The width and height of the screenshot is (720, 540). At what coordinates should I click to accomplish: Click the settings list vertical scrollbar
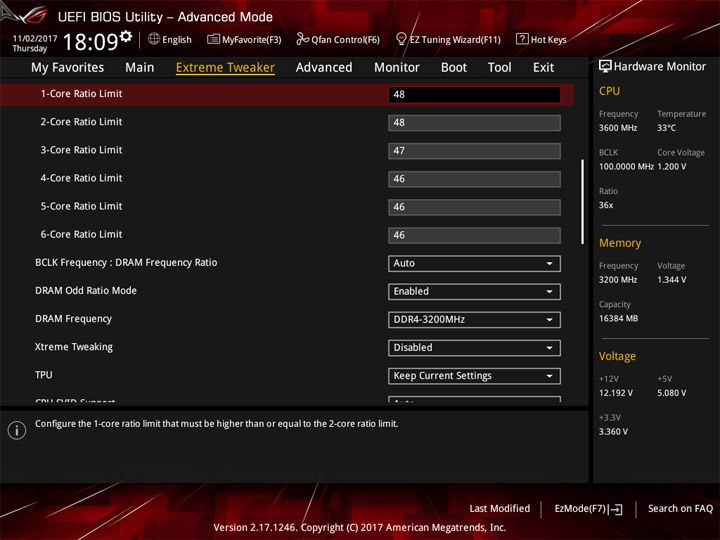582,202
